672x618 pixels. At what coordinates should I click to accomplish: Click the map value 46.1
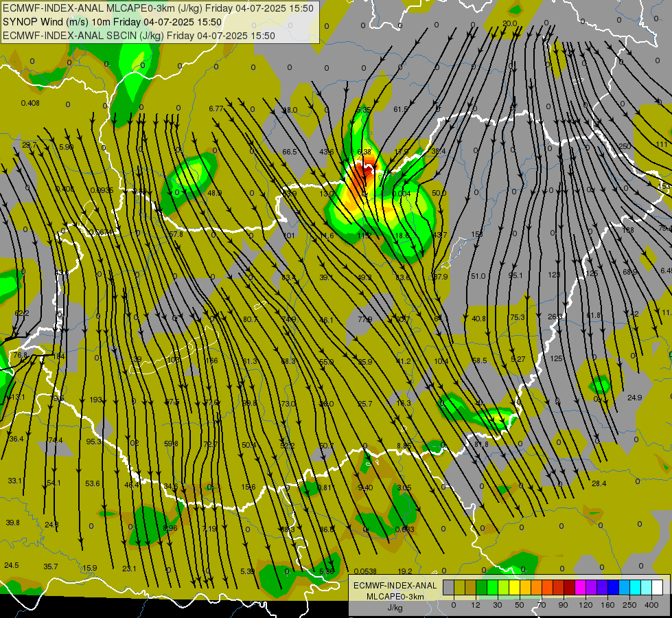click(326, 321)
